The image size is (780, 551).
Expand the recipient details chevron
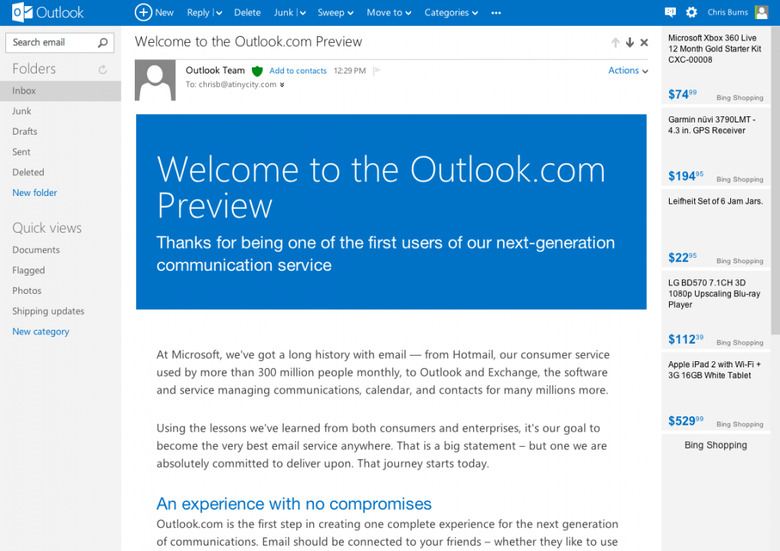(282, 85)
